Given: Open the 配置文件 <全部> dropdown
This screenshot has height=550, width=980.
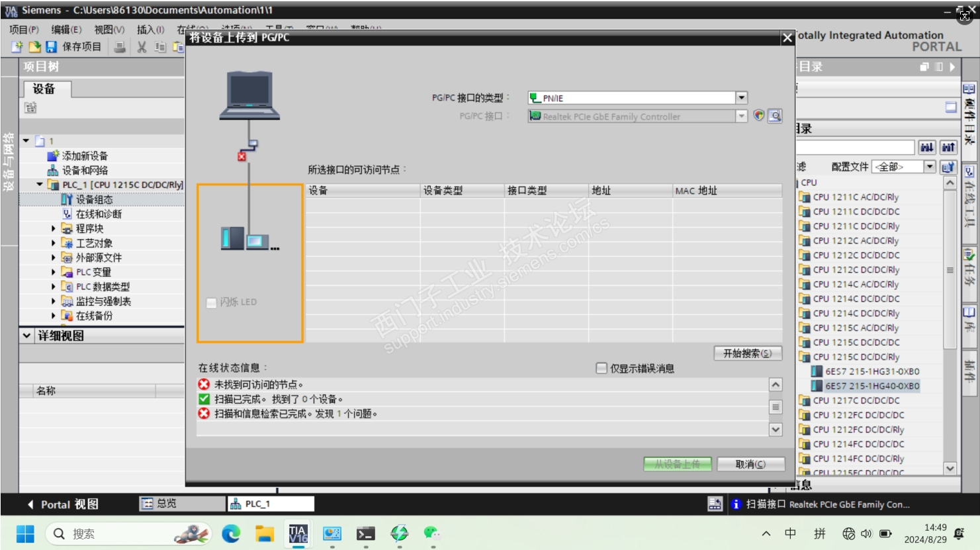Looking at the screenshot, I should (x=930, y=167).
